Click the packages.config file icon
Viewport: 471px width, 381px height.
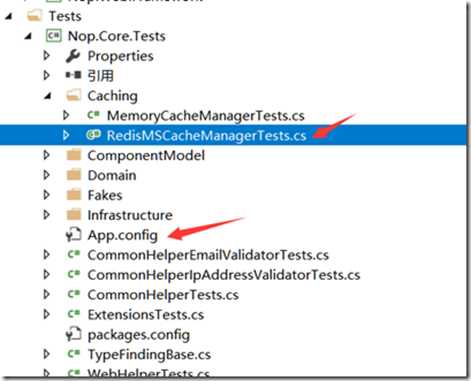(73, 334)
